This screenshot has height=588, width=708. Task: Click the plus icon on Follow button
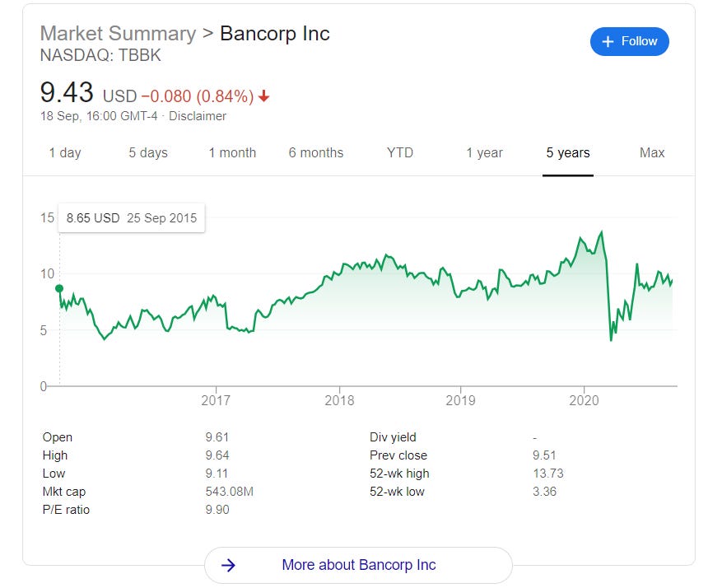(608, 41)
